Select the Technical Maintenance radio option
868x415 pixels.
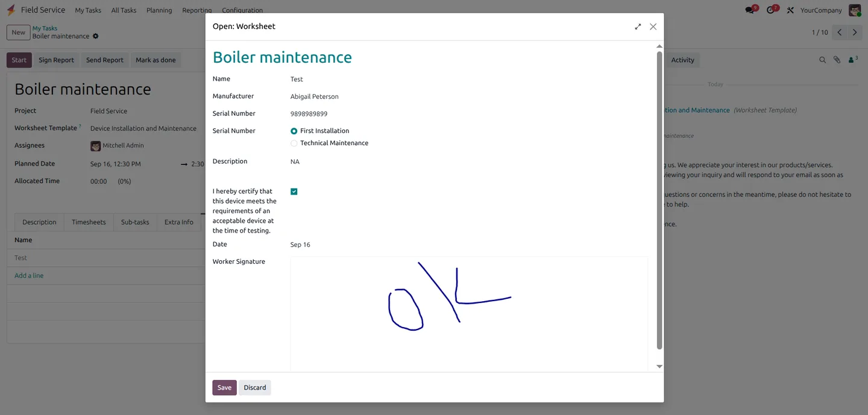point(294,143)
